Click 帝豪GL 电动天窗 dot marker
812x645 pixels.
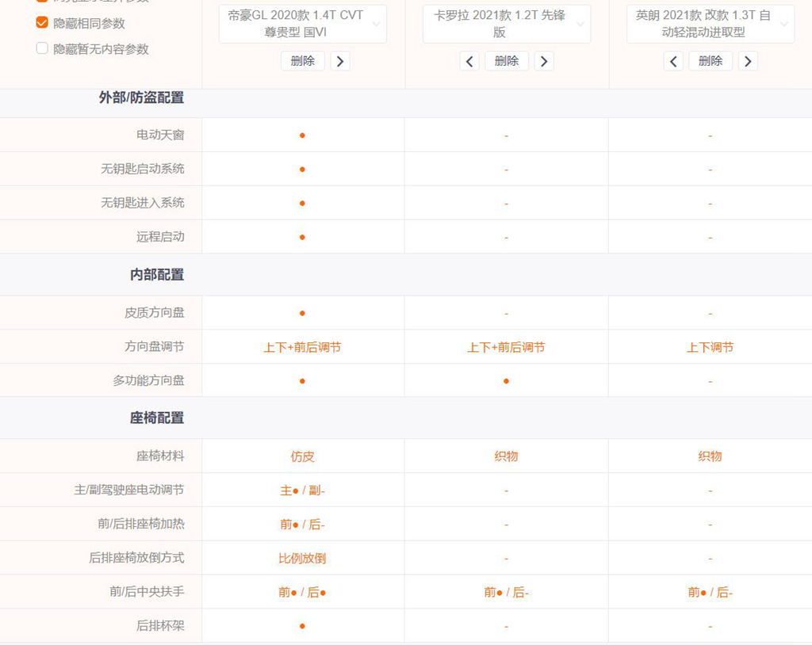click(302, 135)
